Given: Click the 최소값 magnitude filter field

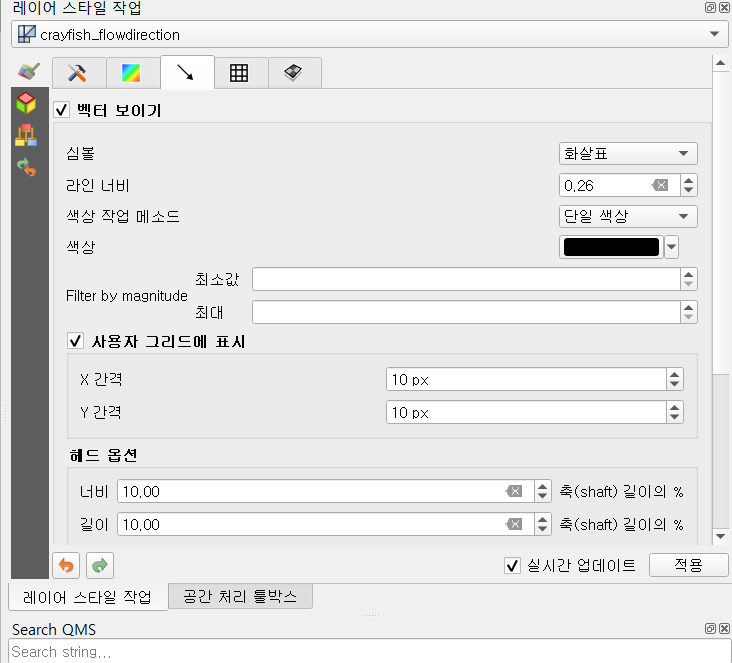Looking at the screenshot, I should 465,279.
